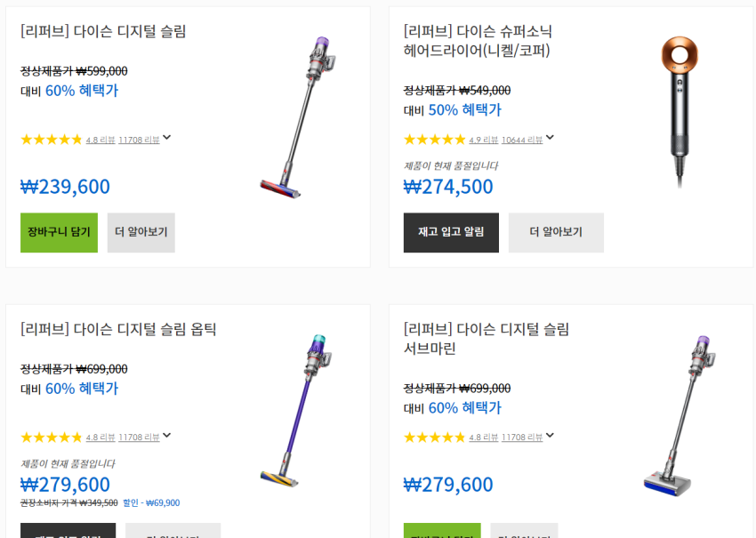756x538 pixels.
Task: Click the 4.9 리뷰 rating link
Action: [483, 140]
